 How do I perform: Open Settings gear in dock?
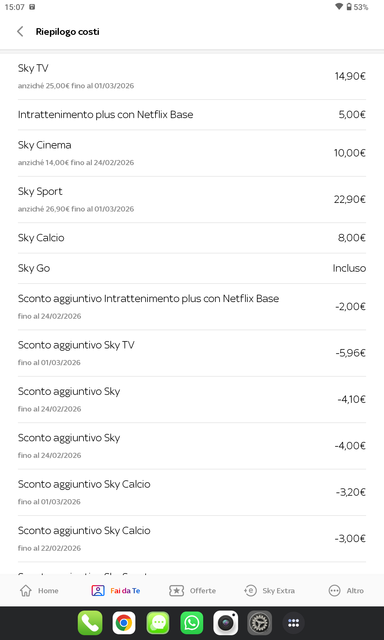pos(260,623)
